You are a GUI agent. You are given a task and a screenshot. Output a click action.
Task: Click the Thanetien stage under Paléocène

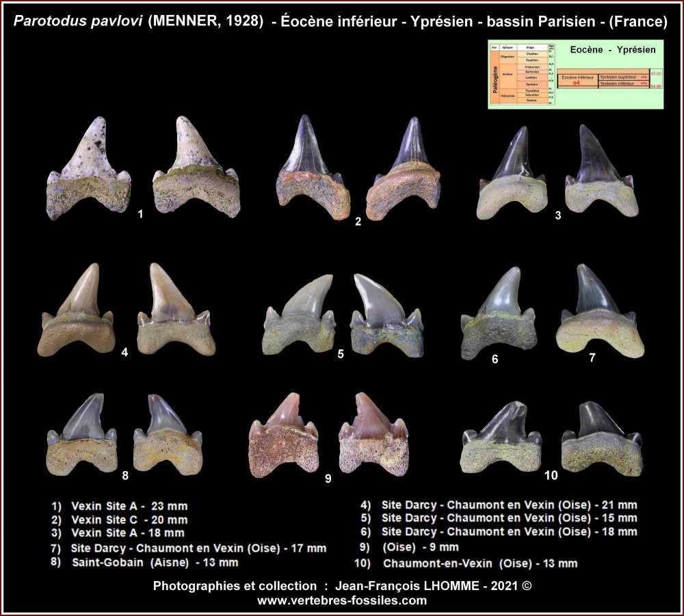click(x=533, y=90)
